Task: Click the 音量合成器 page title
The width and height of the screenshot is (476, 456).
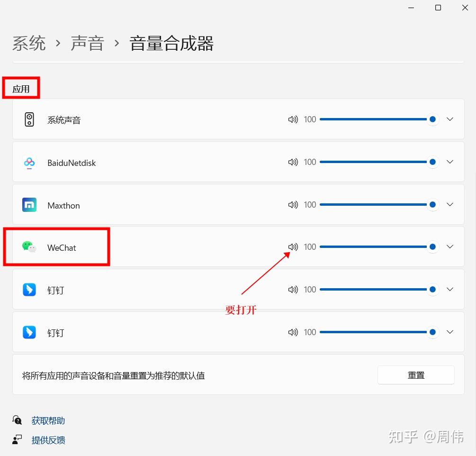Action: click(x=171, y=43)
